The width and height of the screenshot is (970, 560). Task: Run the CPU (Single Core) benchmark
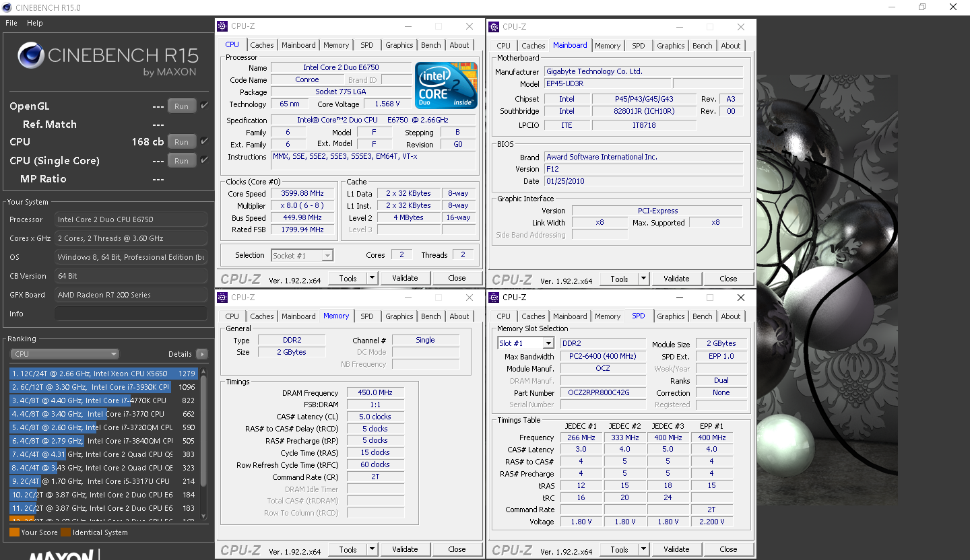tap(182, 161)
